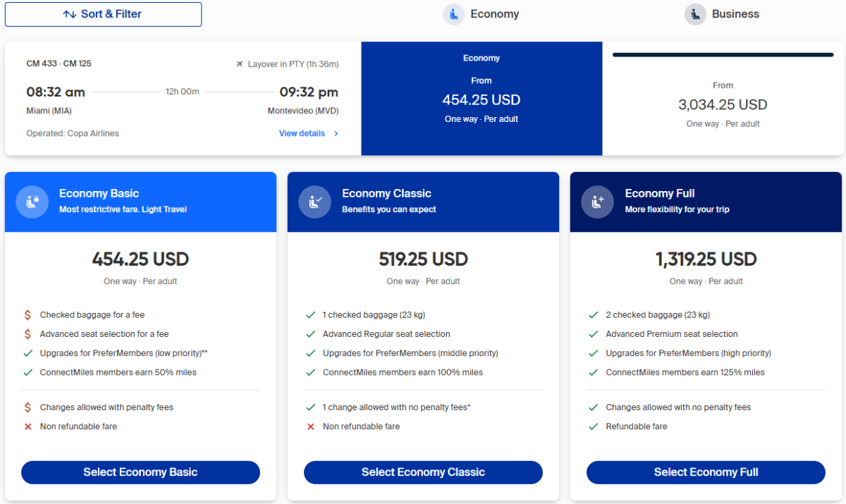Select the Business fare from 3,034.25 USD panel
The image size is (846, 504).
click(723, 104)
